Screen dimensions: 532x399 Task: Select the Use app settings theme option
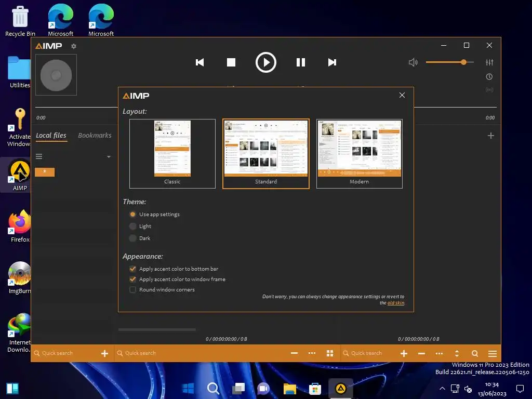coord(132,215)
